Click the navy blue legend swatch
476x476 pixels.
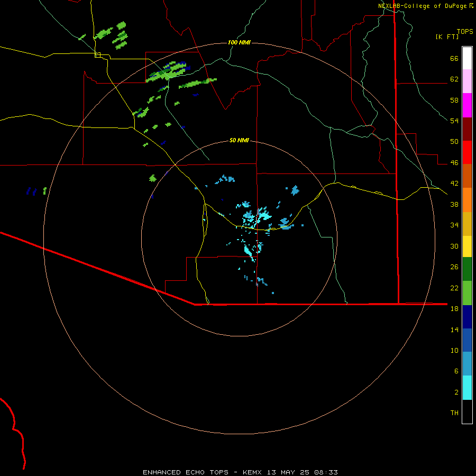coord(467,317)
